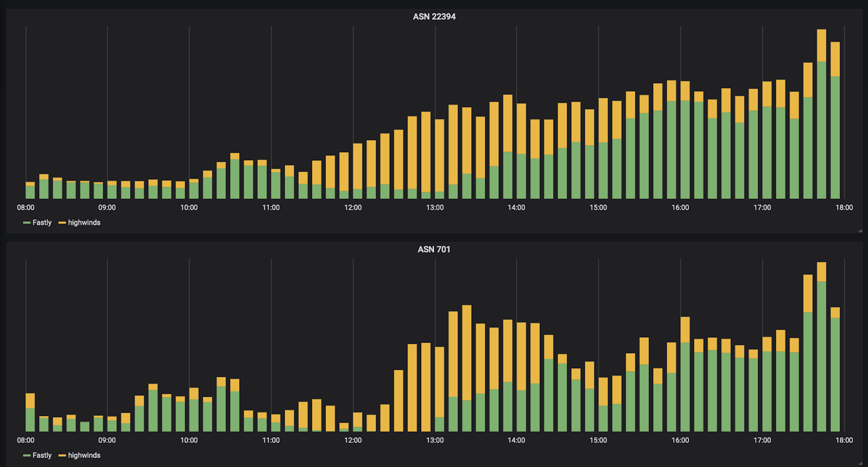Click last bar before 18:00 in ASN 22394
The width and height of the screenshot is (868, 467).
(835, 120)
